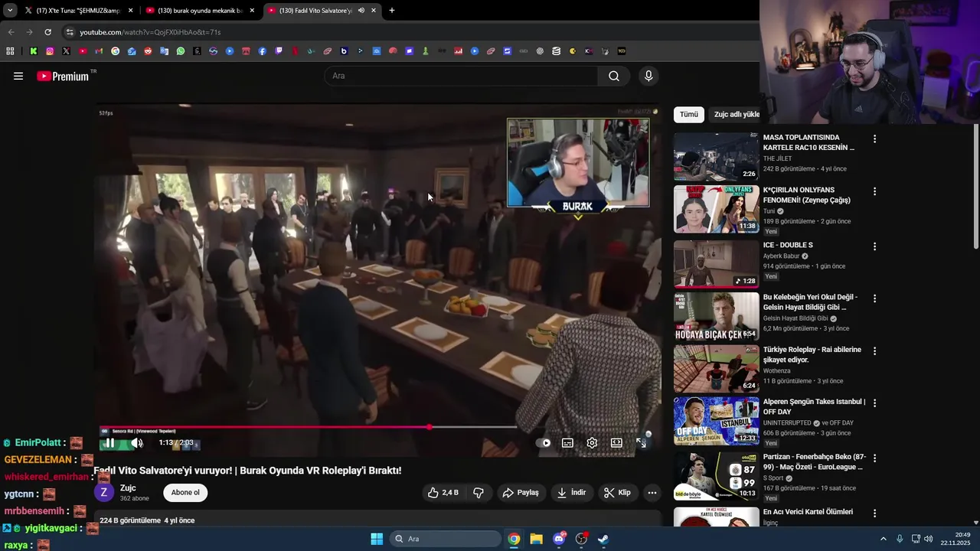Image resolution: width=980 pixels, height=551 pixels.
Task: Open the Facebook bookmark icon
Action: pyautogui.click(x=263, y=51)
